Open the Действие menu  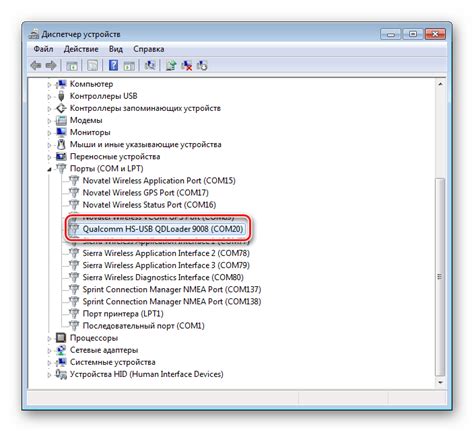pos(81,49)
